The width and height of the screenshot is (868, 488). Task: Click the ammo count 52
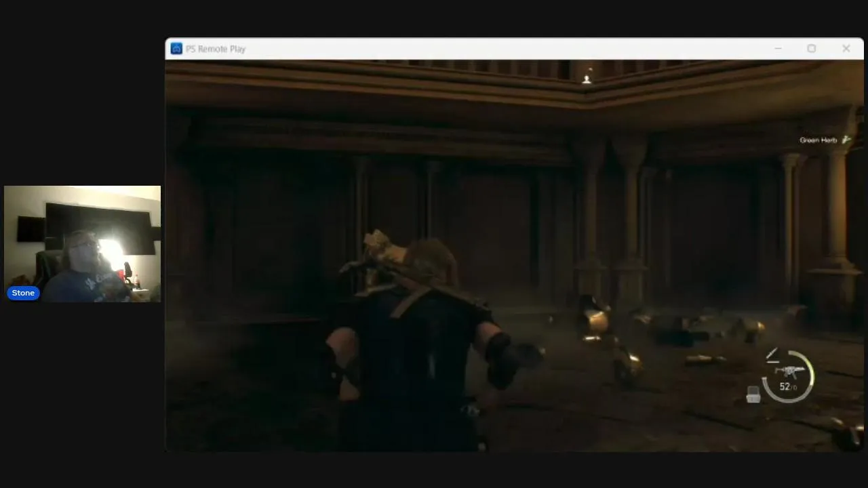point(785,386)
